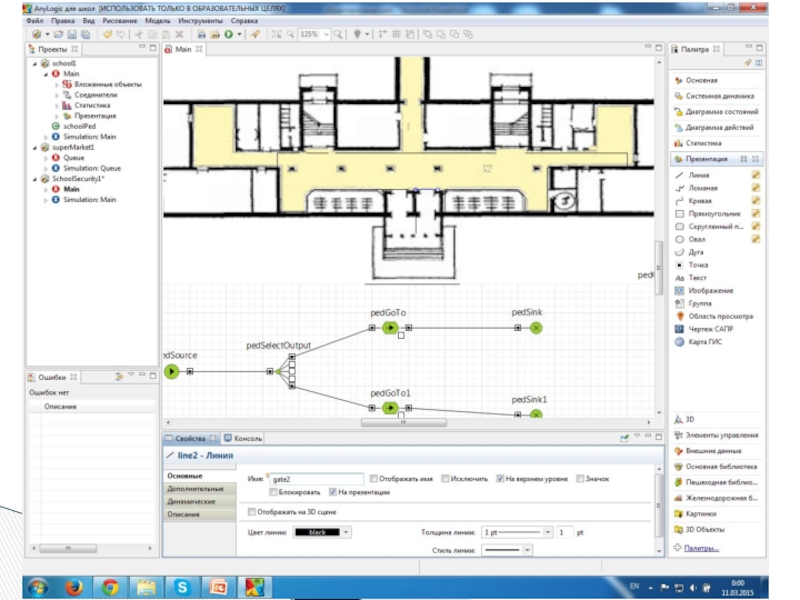Image resolution: width=800 pixels, height=600 pixels.
Task: Open the Дополнительные properties section
Action: [199, 488]
